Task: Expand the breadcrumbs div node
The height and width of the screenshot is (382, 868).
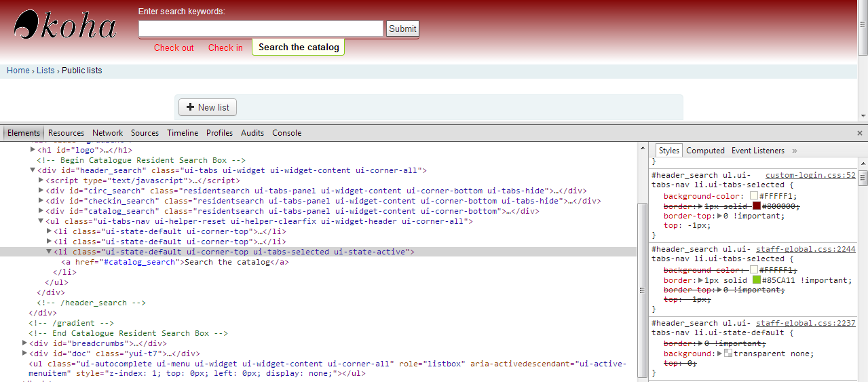Action: 25,343
